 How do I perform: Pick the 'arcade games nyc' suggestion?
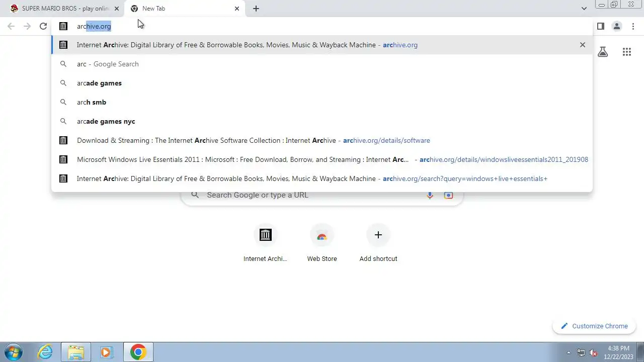[x=322, y=121]
